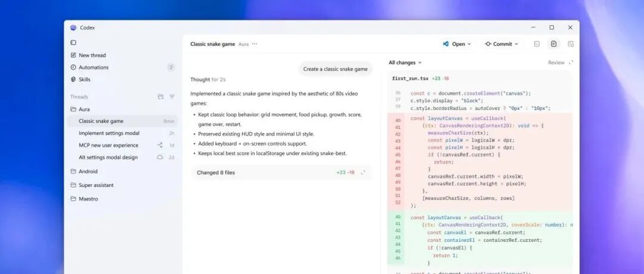The width and height of the screenshot is (644, 274).
Task: Click the Skills cube icon
Action: coord(73,79)
